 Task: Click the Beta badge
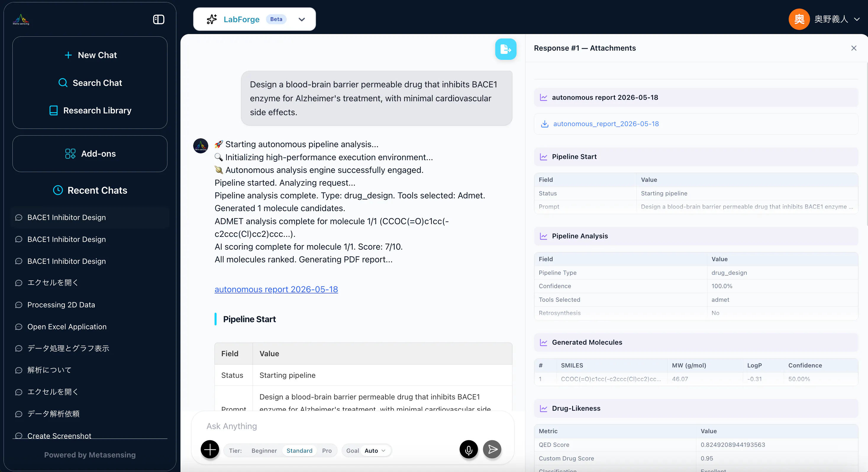[276, 19]
